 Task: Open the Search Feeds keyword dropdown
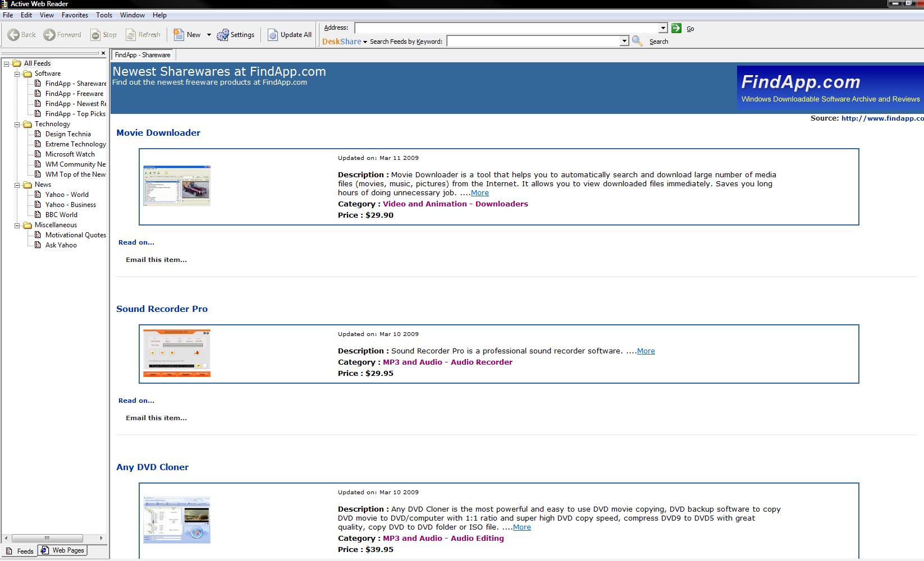(624, 41)
